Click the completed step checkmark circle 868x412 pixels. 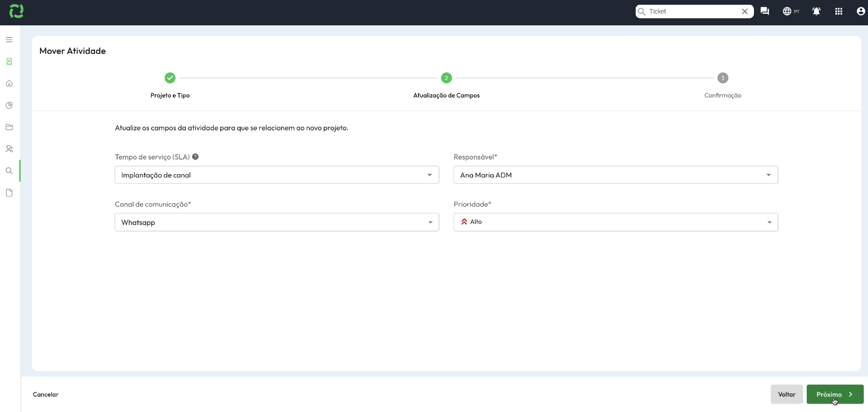click(170, 78)
